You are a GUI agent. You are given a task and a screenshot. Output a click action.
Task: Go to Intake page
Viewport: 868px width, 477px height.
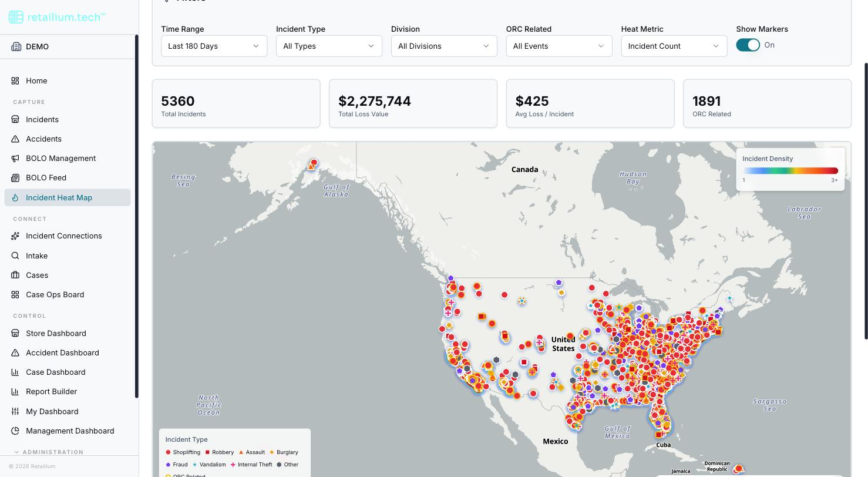pos(68,256)
